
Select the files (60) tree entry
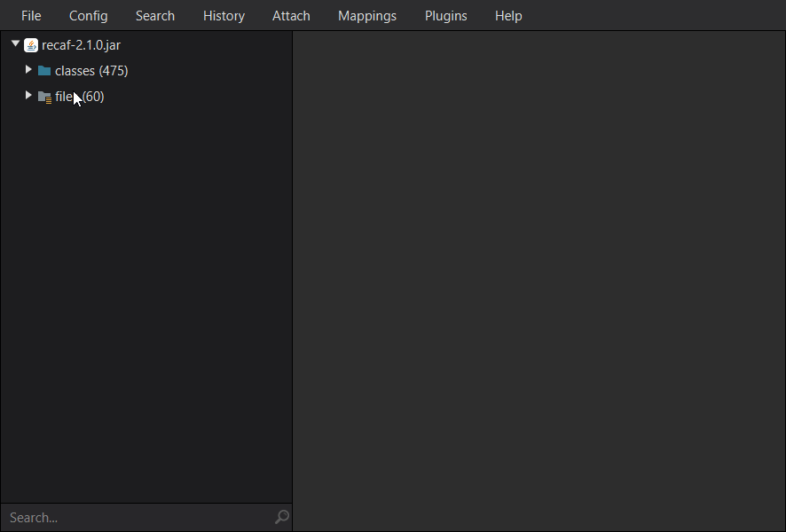point(80,96)
